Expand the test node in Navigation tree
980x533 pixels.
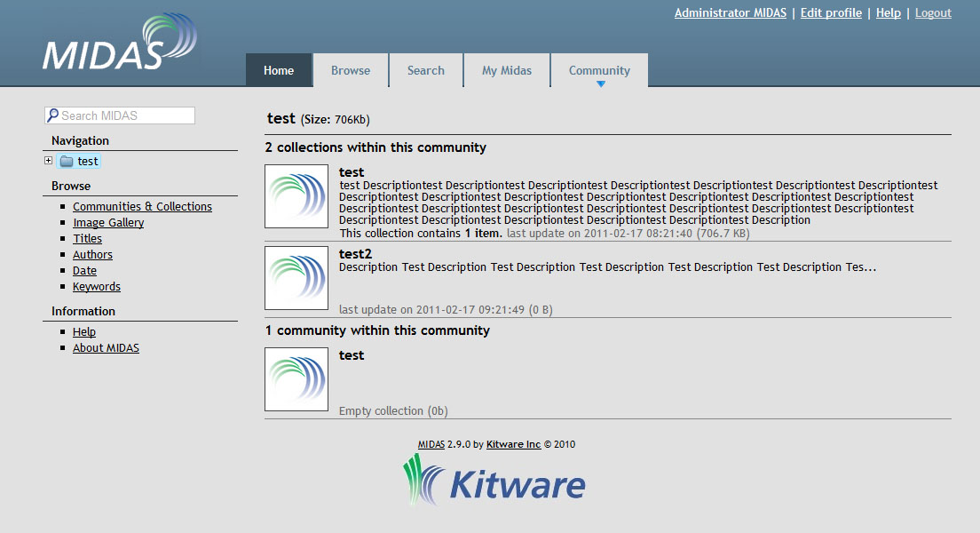pyautogui.click(x=48, y=161)
